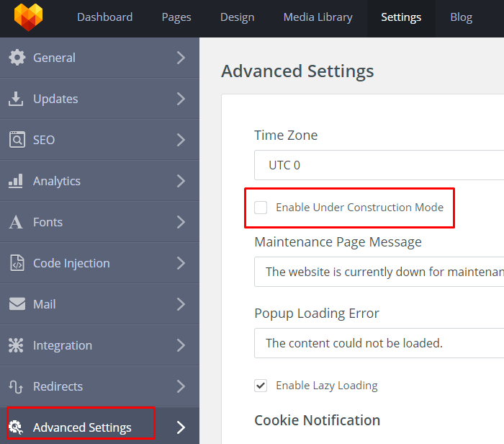Click the SEO magnifier icon
This screenshot has width=504, height=444.
[x=17, y=140]
